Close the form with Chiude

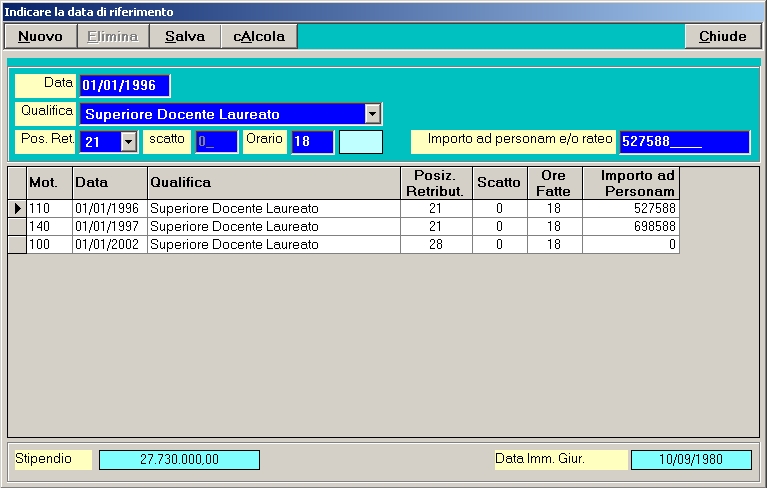click(x=723, y=37)
